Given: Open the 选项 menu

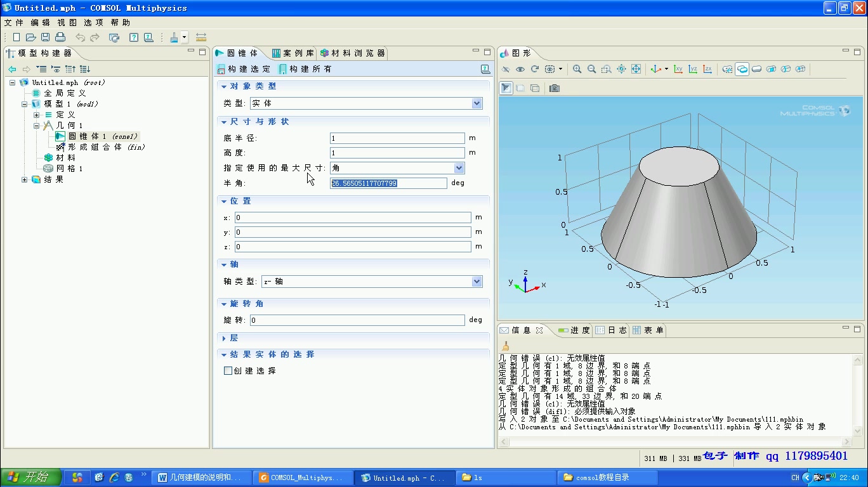Looking at the screenshot, I should click(93, 22).
